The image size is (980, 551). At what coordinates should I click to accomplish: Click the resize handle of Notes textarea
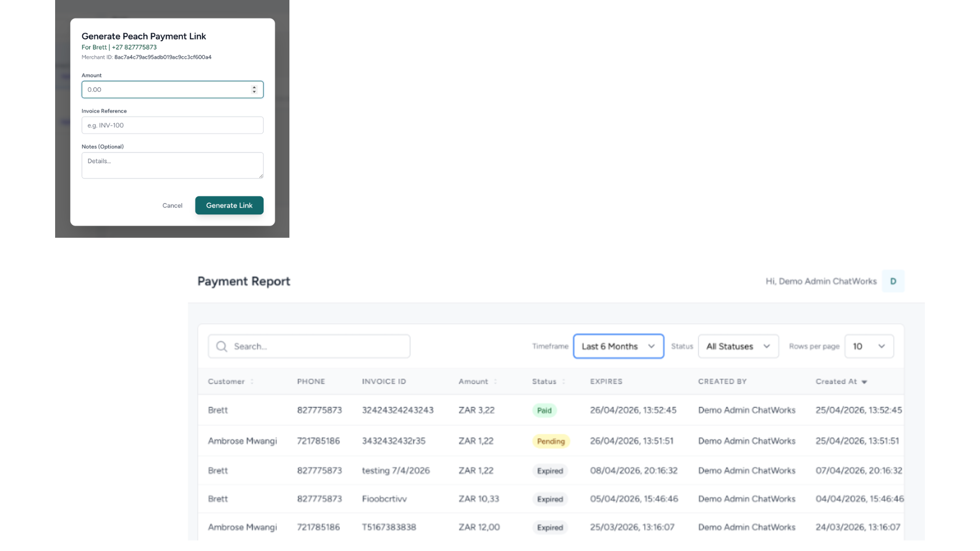[x=261, y=176]
